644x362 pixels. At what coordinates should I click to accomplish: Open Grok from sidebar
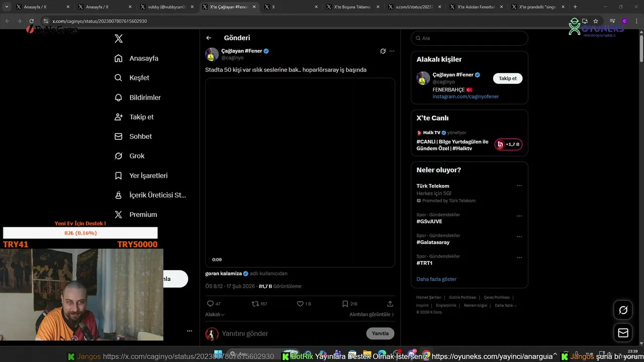(x=129, y=156)
